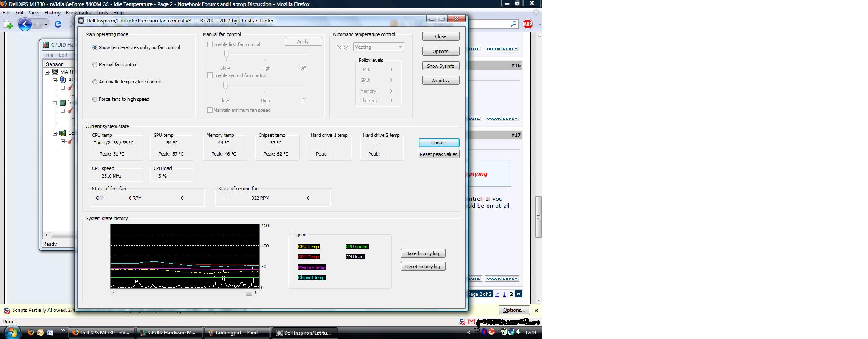Click the search magnifier icon in Firefox

click(513, 24)
